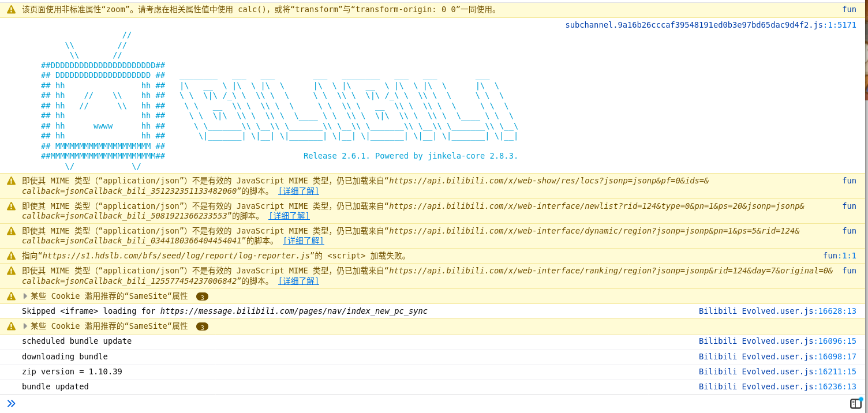Click the console prompt chevron at the bottom
Screen dimensions: 868x413
(x=11, y=403)
